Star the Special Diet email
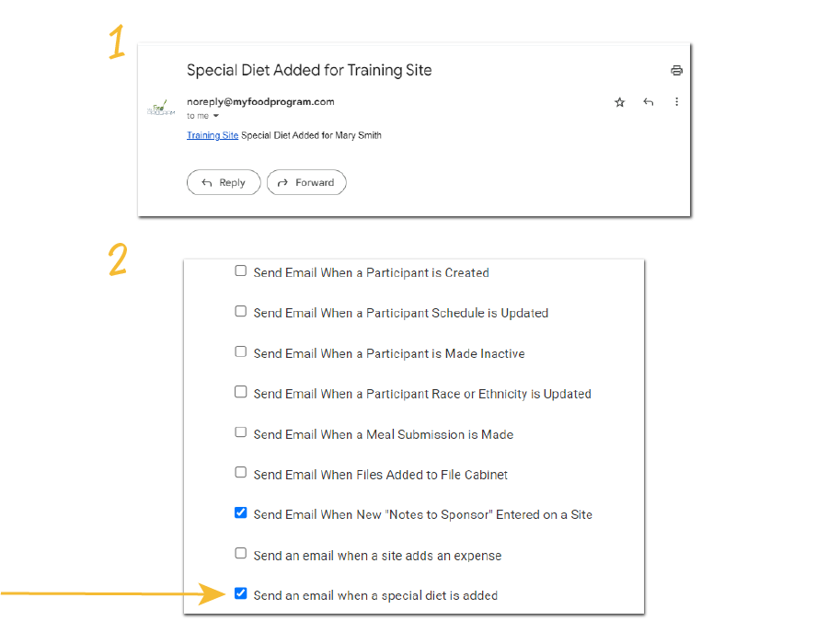 coord(620,102)
